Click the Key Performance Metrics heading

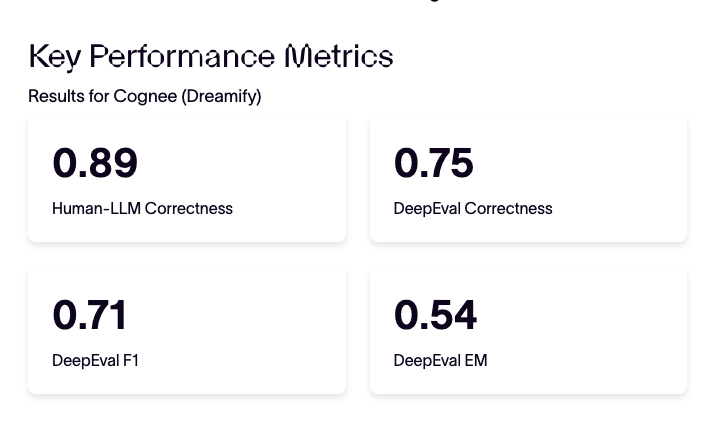click(x=211, y=57)
